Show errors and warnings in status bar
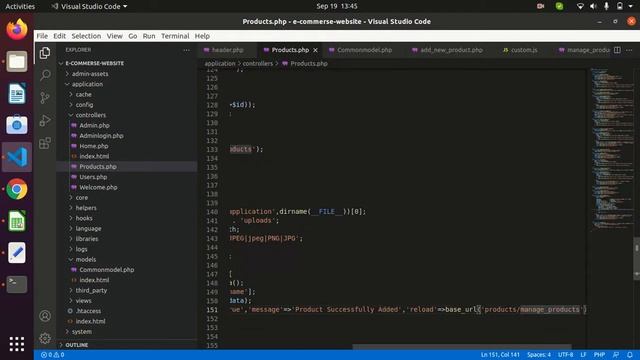640x360 pixels. coord(52,355)
